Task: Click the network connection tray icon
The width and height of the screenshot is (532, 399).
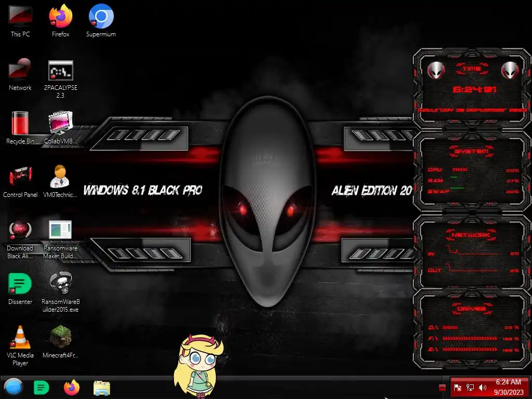Action: click(470, 388)
